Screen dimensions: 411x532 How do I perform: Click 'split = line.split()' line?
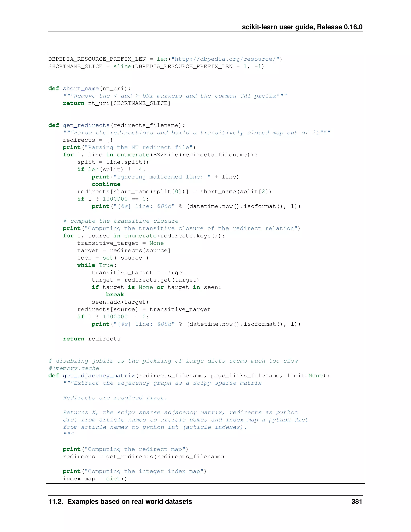click(113, 162)
